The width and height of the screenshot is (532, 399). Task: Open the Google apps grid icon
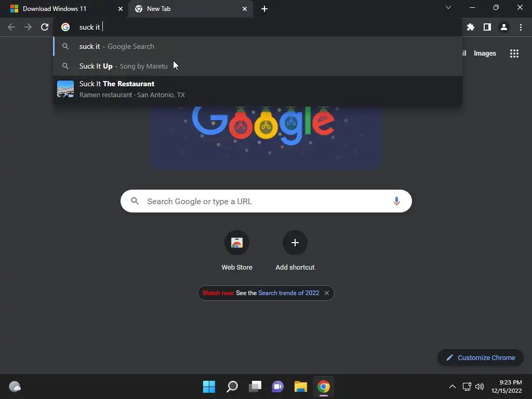coord(514,54)
